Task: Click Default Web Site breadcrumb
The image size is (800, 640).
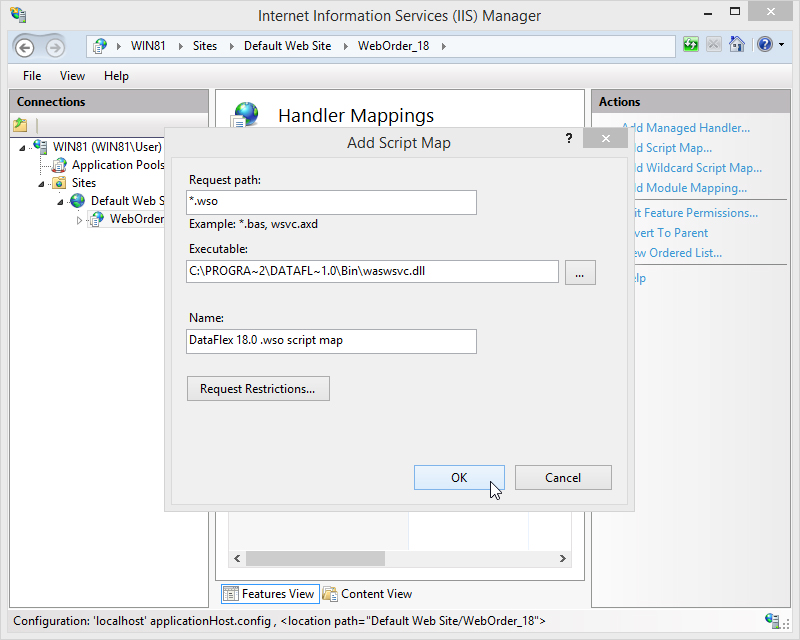Action: tap(288, 46)
